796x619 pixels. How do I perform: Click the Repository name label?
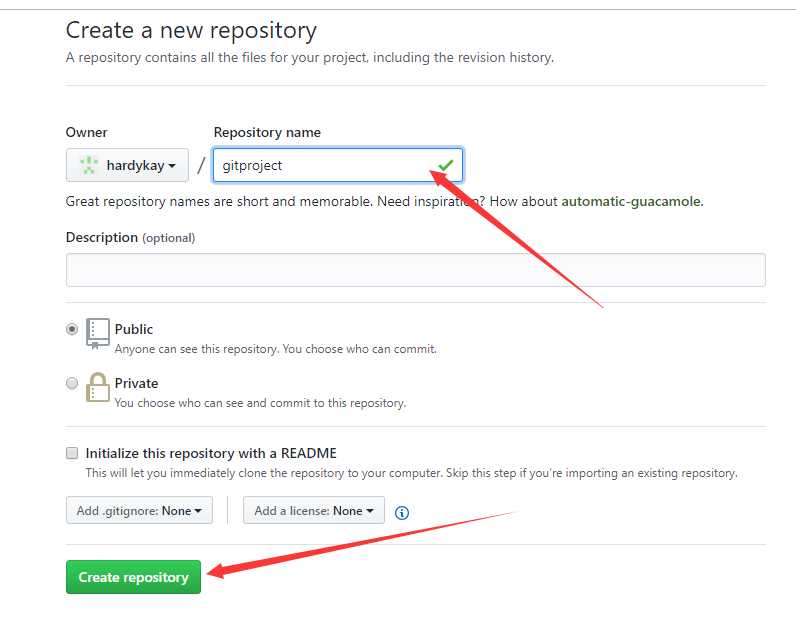(267, 132)
